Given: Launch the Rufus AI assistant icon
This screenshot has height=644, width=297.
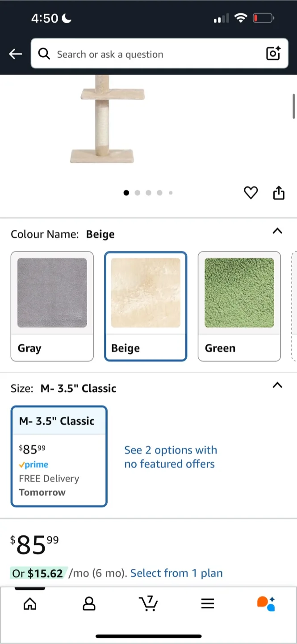Looking at the screenshot, I should coord(266,604).
